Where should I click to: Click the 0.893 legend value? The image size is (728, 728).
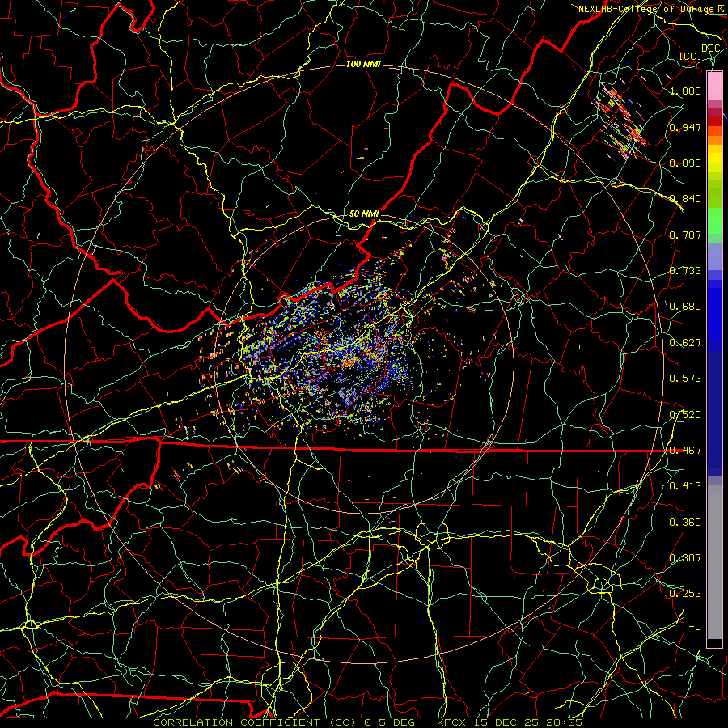[x=685, y=163]
